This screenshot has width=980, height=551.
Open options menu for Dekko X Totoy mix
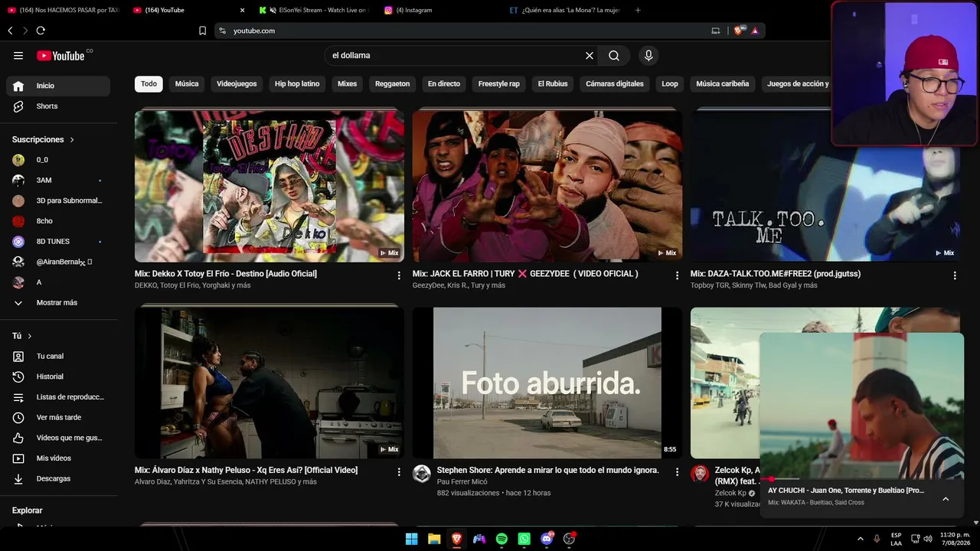pos(399,275)
